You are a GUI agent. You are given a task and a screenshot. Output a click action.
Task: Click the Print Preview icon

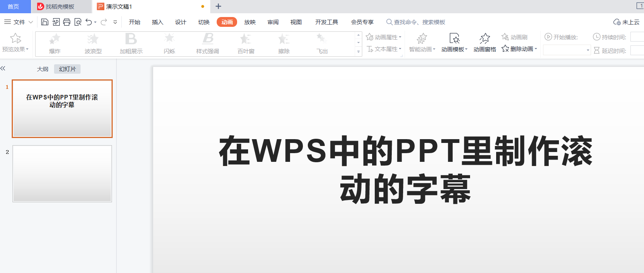pos(78,22)
